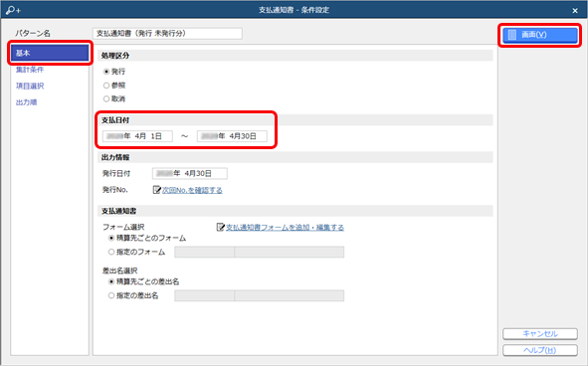Click 支払日付 start date field 4月 1日
This screenshot has width=588, height=366.
137,136
